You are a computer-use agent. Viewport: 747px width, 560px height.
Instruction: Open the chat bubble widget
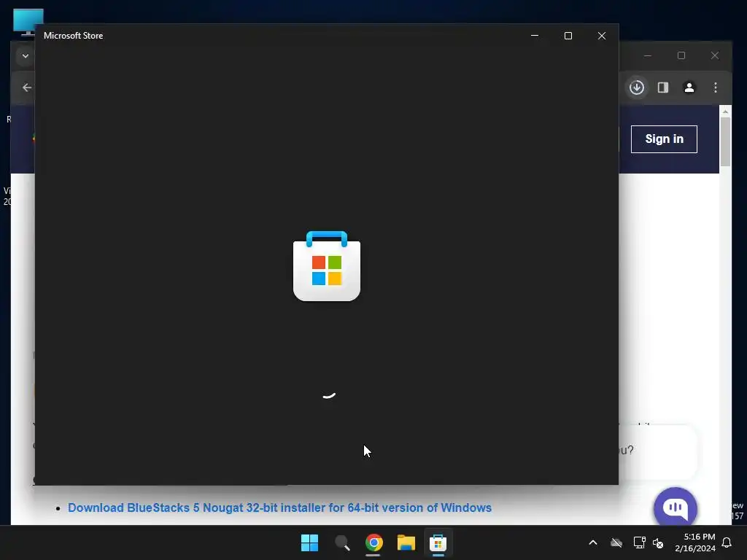click(x=676, y=508)
